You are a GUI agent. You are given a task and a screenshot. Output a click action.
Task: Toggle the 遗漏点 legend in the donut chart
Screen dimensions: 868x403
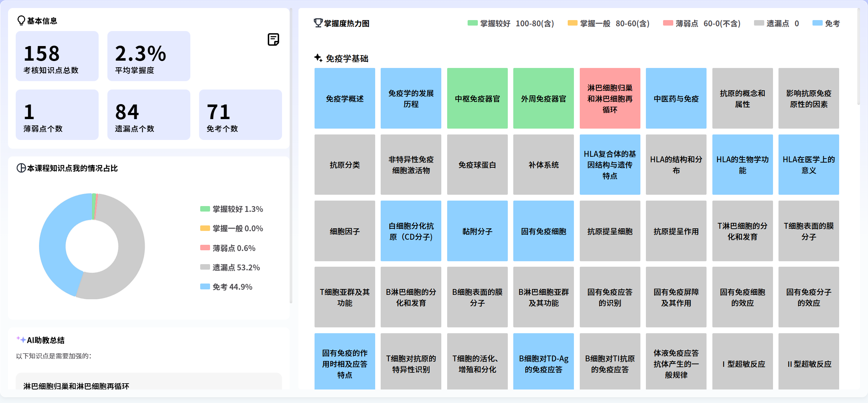click(229, 267)
